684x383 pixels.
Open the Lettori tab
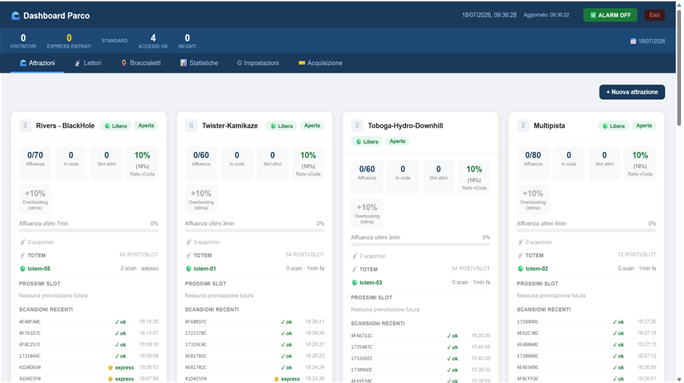[x=88, y=63]
